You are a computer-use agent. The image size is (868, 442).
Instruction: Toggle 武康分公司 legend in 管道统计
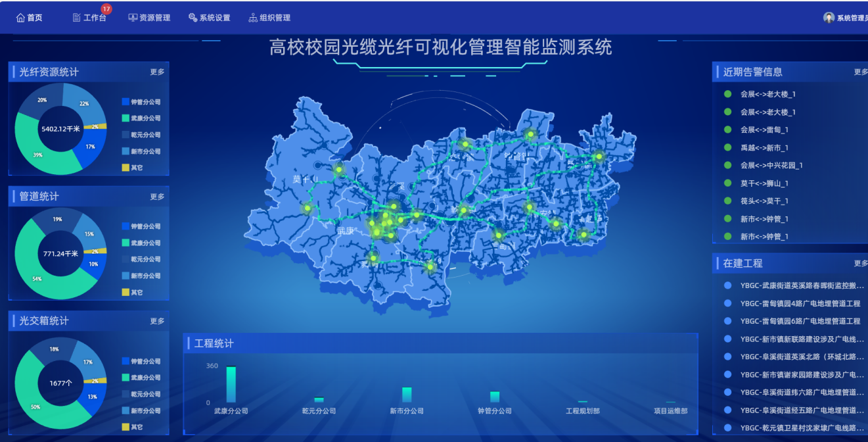coord(126,243)
